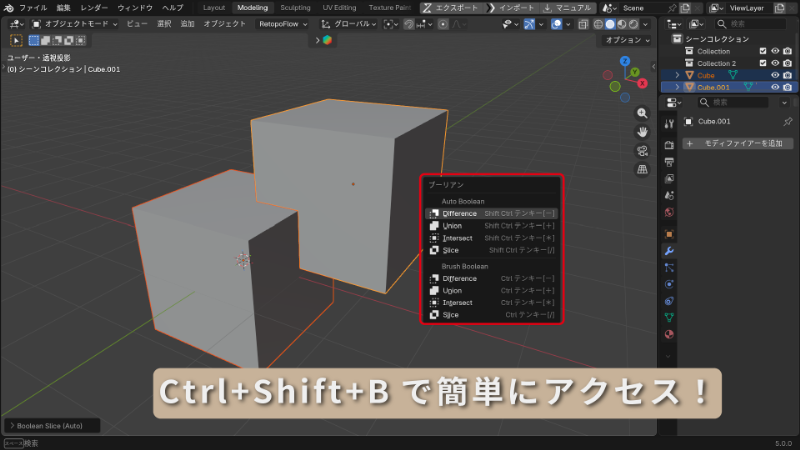The height and width of the screenshot is (450, 800).
Task: Toggle viewport visibility of Collection
Action: coord(775,51)
